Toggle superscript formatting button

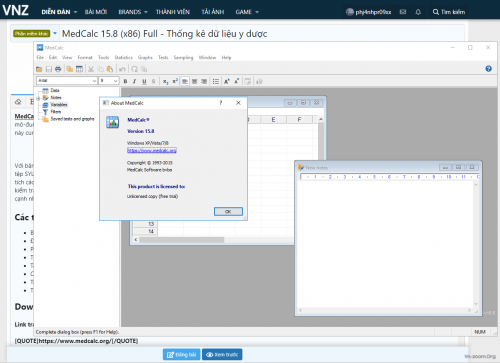pos(175,81)
